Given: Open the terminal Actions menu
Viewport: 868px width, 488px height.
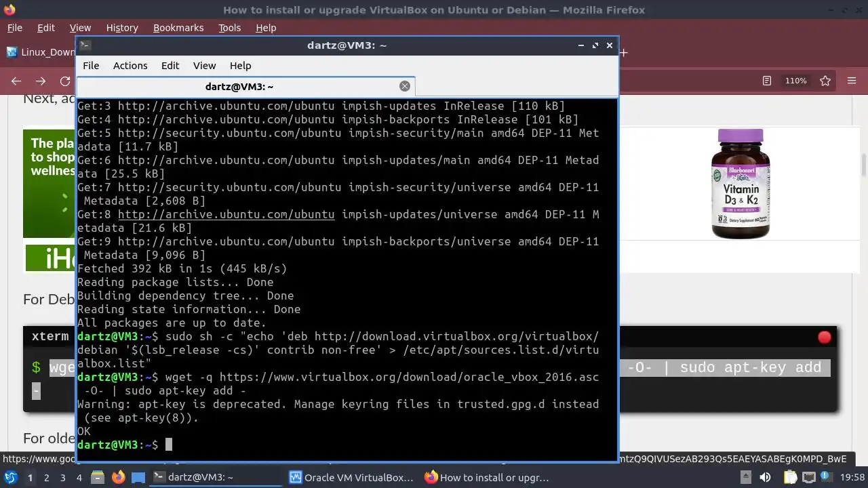Looking at the screenshot, I should click(130, 66).
